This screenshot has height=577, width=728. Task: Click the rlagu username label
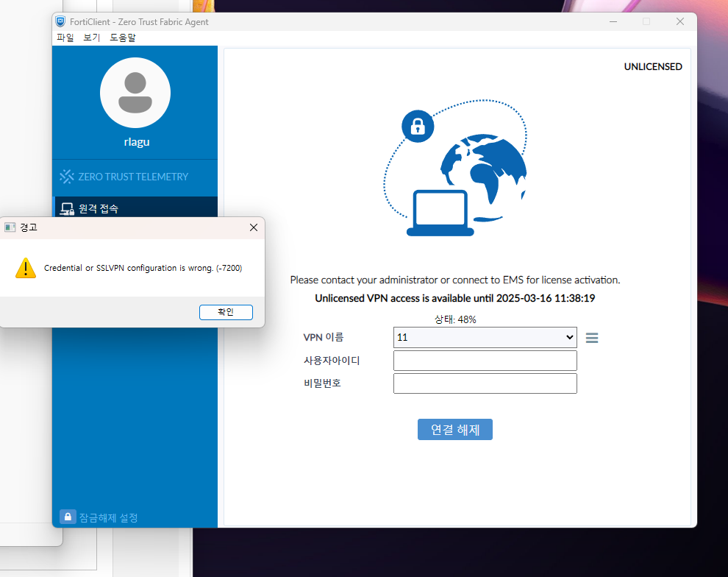[x=137, y=142]
